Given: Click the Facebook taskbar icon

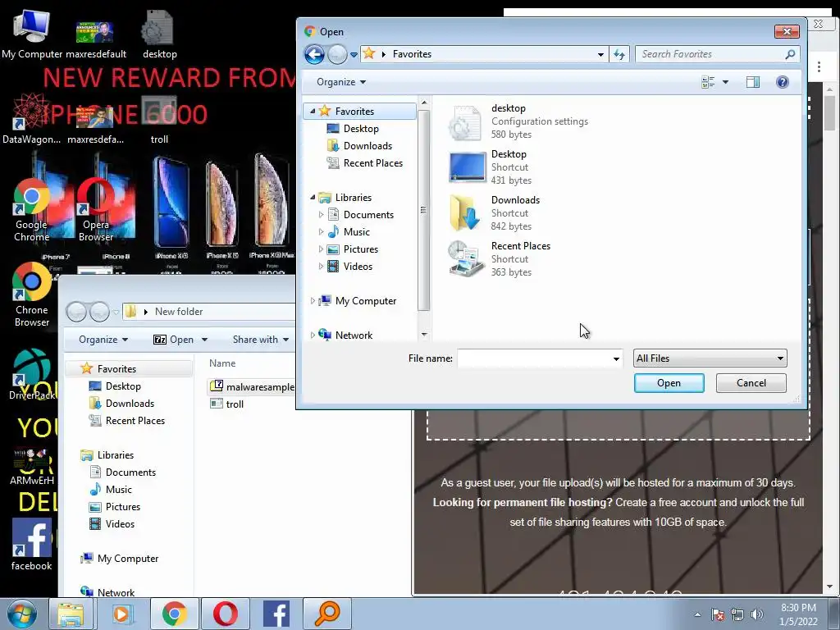Looking at the screenshot, I should 276,614.
